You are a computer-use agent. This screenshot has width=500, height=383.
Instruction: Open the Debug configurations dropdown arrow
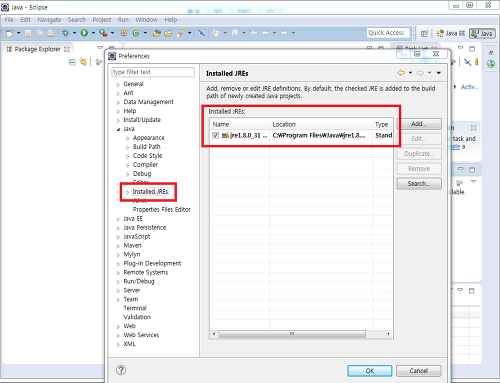[x=74, y=33]
